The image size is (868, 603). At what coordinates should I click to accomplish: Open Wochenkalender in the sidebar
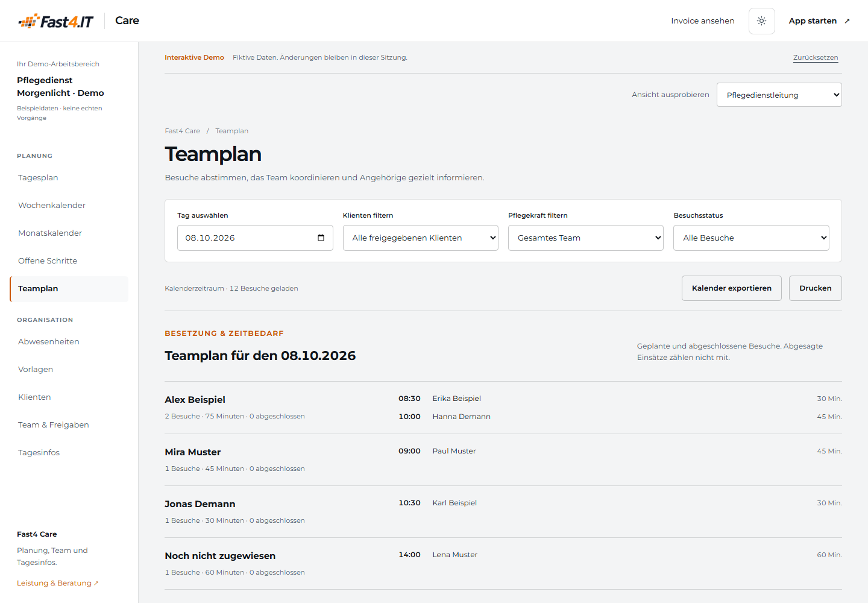(69, 206)
